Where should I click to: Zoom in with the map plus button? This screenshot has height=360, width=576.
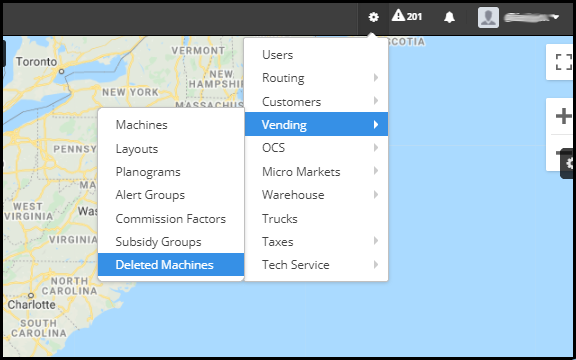click(564, 116)
